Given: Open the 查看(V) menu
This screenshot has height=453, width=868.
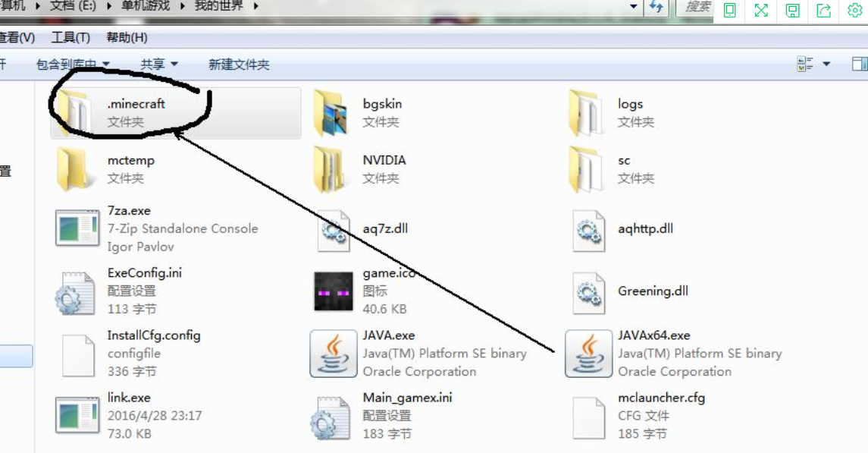Looking at the screenshot, I should click(x=17, y=37).
